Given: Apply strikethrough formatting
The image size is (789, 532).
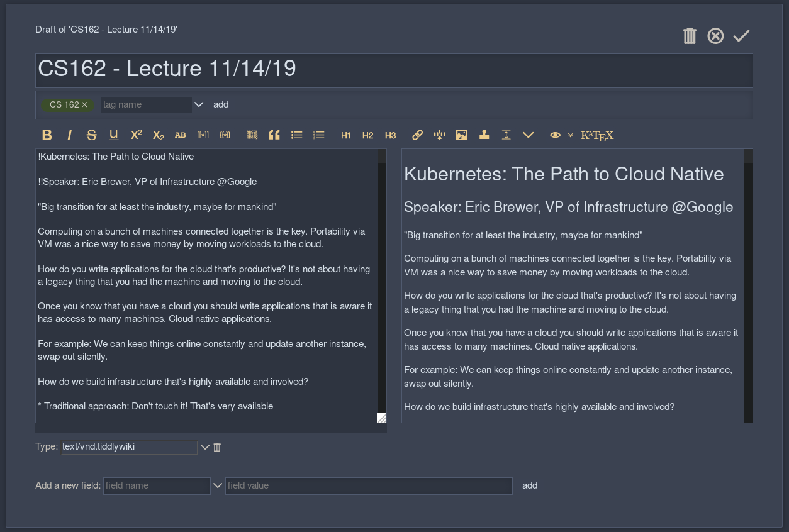Looking at the screenshot, I should point(91,135).
